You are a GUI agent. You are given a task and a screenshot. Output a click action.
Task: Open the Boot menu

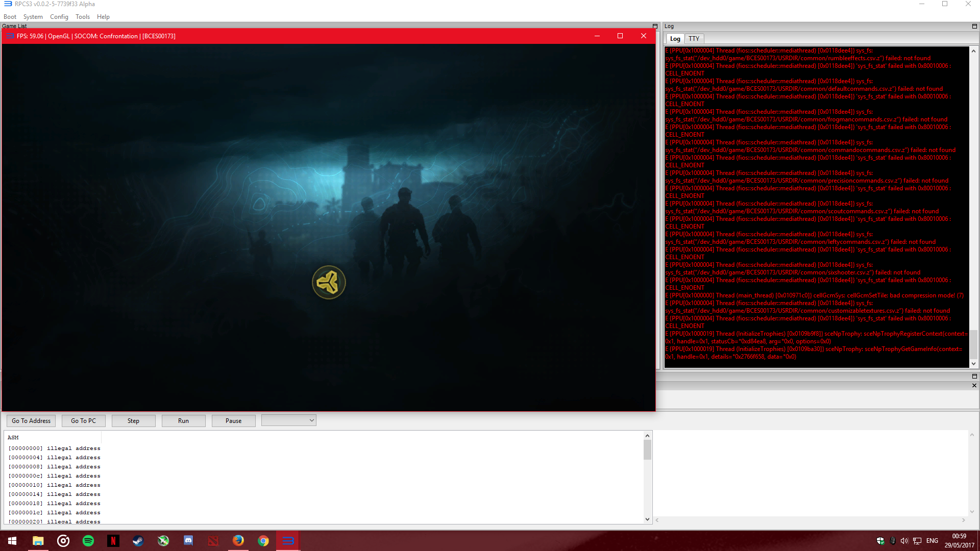click(10, 17)
